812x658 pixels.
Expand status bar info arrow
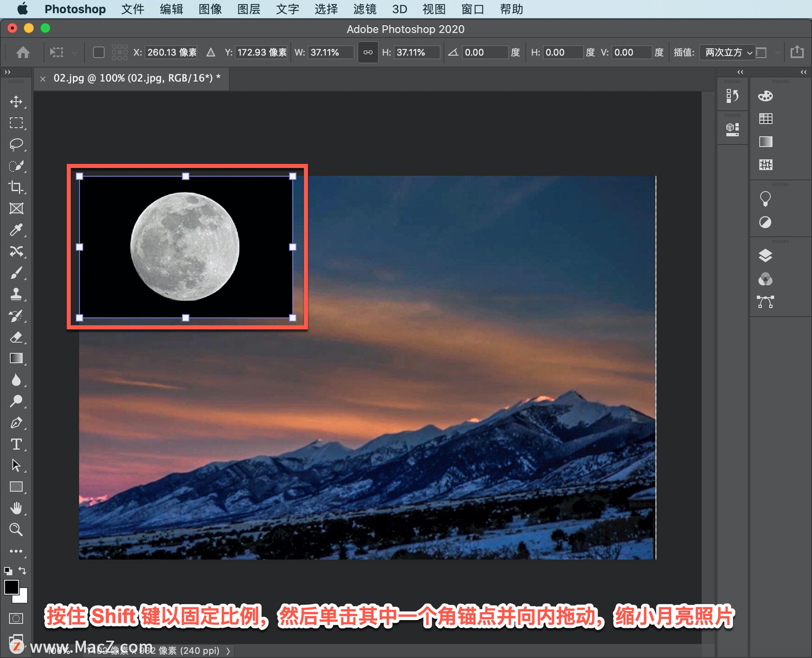pyautogui.click(x=228, y=651)
